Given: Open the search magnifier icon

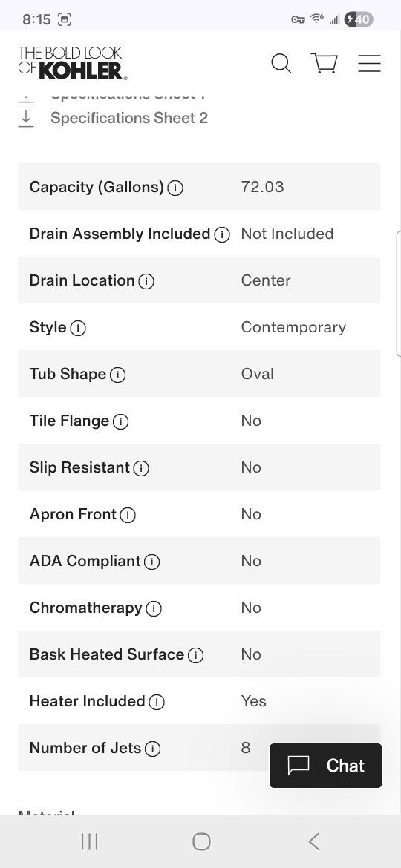Looking at the screenshot, I should pyautogui.click(x=281, y=63).
